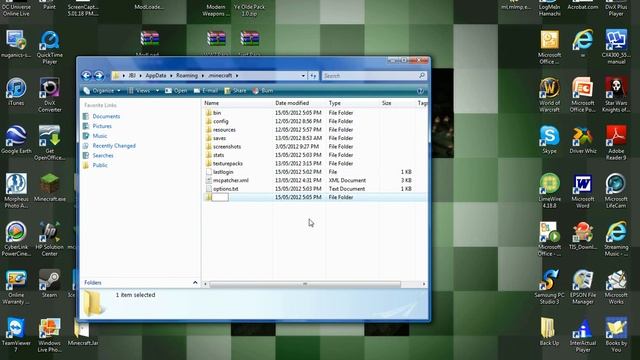Image resolution: width=640 pixels, height=360 pixels.
Task: Launch Minecraft.exe desktop icon
Action: pyautogui.click(x=49, y=187)
